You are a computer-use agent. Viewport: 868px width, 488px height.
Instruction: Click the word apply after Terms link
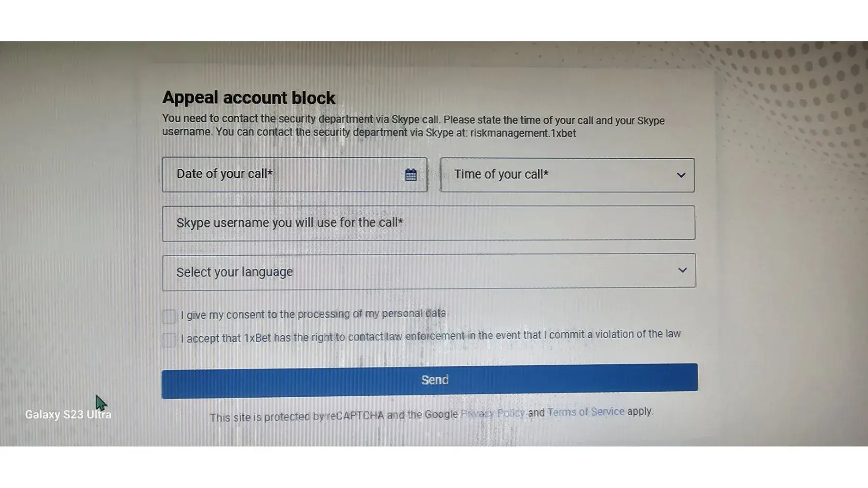[x=640, y=411]
